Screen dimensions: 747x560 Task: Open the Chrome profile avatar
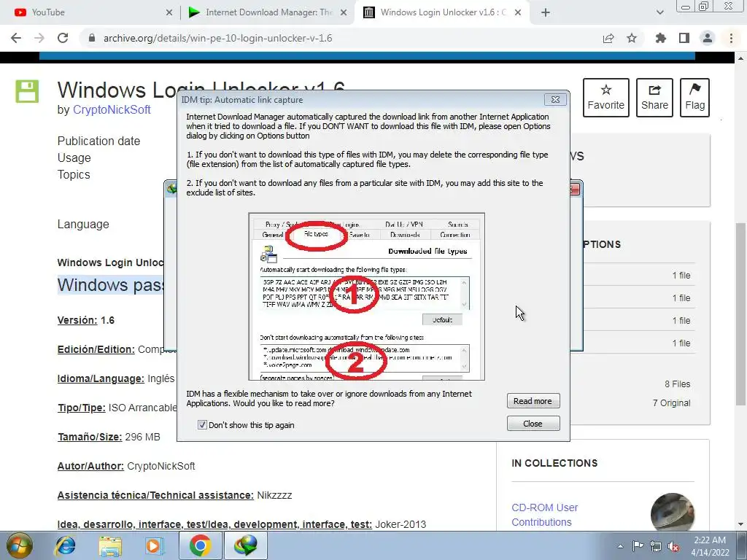(708, 38)
